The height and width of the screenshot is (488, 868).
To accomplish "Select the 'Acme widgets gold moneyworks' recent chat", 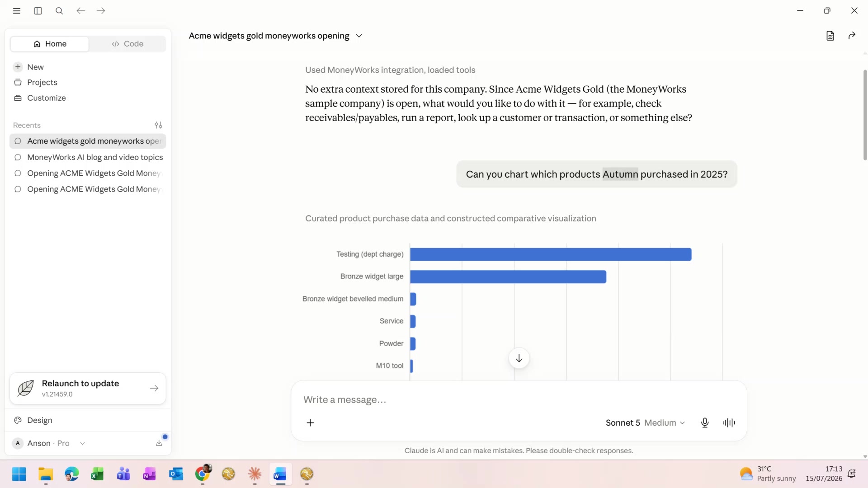I will 88,141.
